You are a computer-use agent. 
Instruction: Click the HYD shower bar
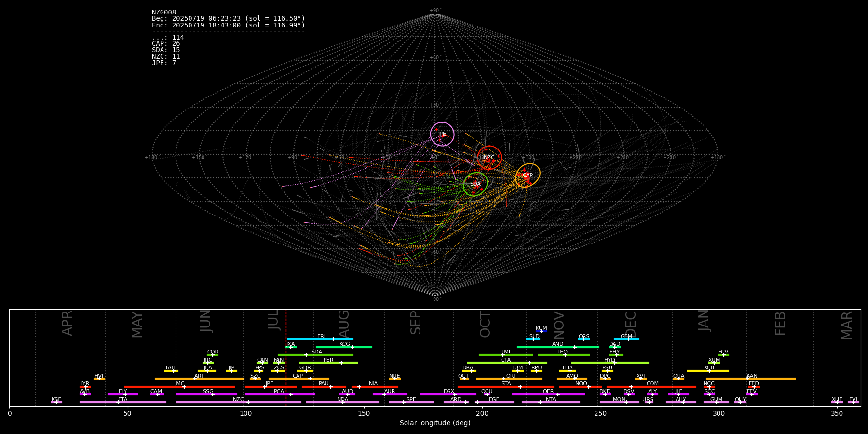(x=610, y=362)
